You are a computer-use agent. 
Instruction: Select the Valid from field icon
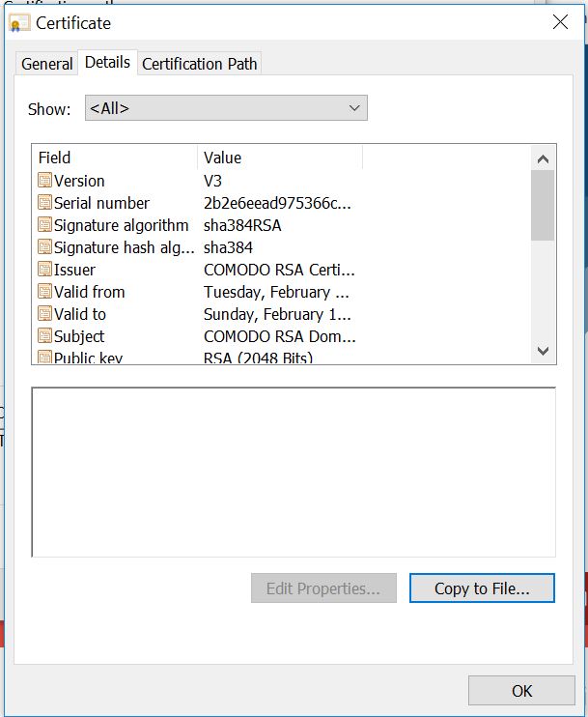click(44, 292)
